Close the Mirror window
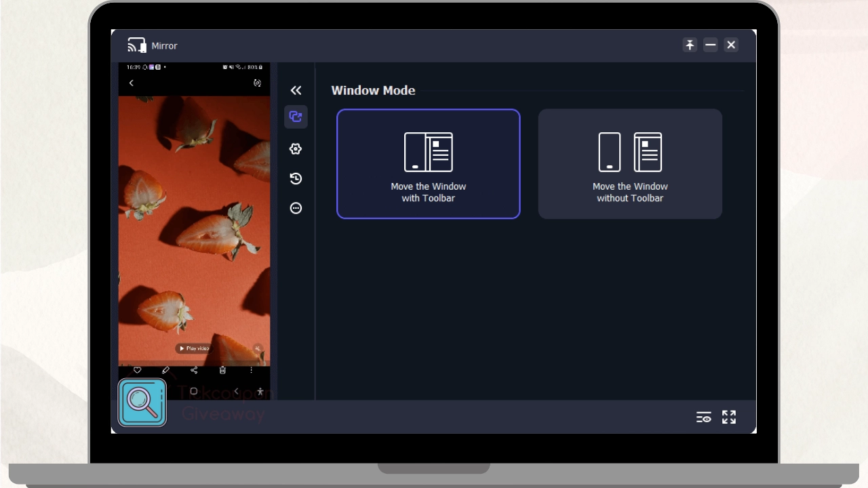Screen dimensions: 868x488 coord(731,45)
